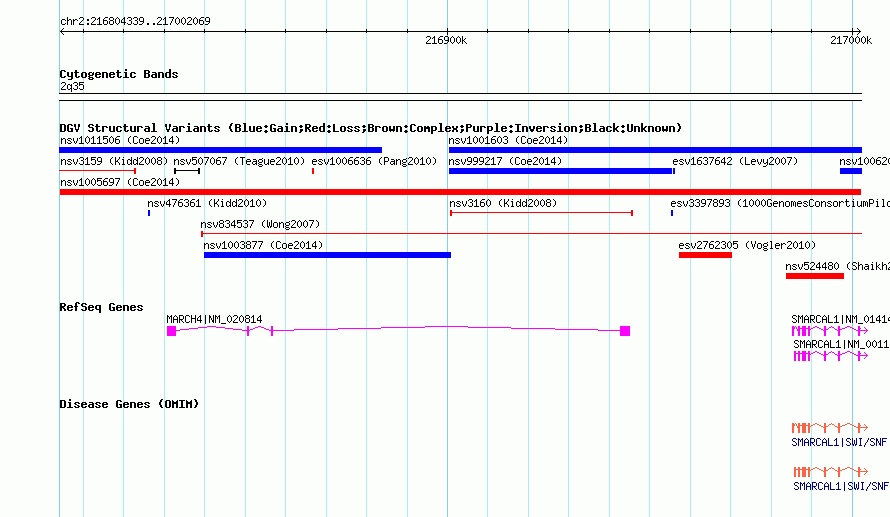Click MARCH4 gene's right end exon block
Viewport: 890px width, 517px height.
click(x=625, y=331)
